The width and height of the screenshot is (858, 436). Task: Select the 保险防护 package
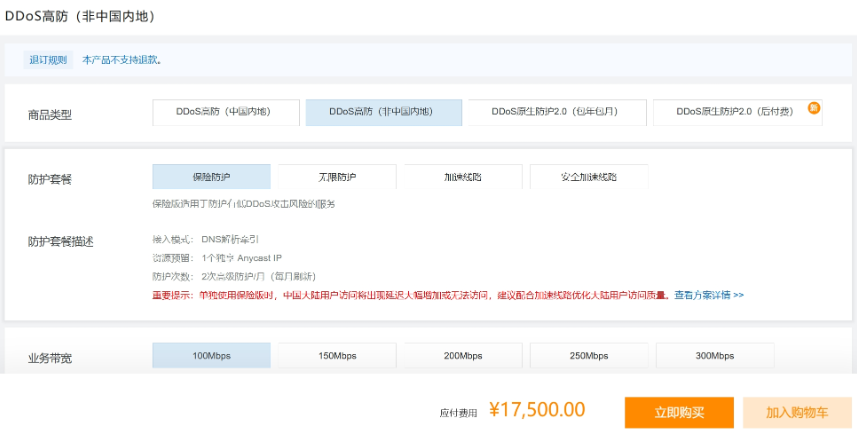click(212, 177)
